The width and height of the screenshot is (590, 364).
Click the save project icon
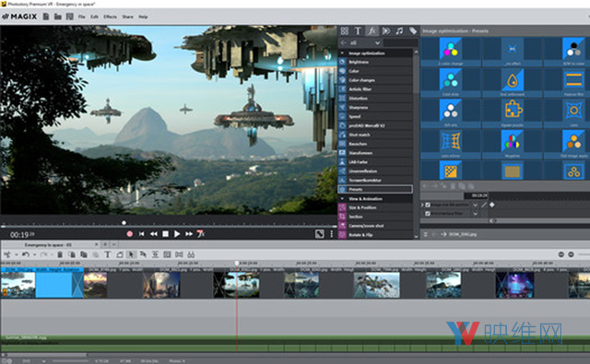pyautogui.click(x=70, y=17)
